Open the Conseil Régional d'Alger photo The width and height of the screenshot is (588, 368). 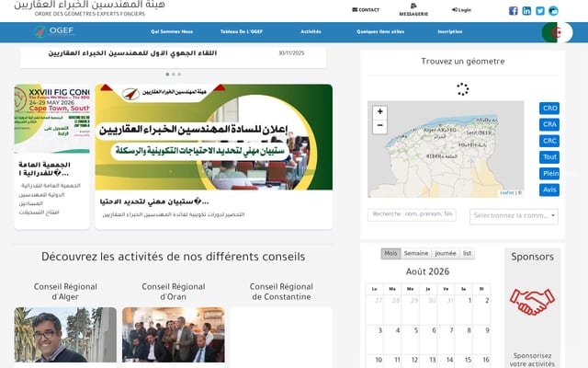[65, 335]
